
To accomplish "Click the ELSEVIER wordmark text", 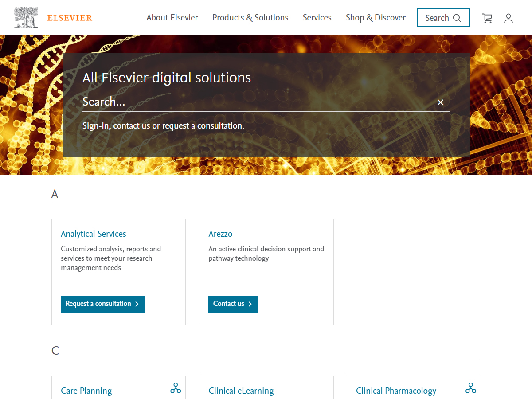I will pyautogui.click(x=70, y=18).
